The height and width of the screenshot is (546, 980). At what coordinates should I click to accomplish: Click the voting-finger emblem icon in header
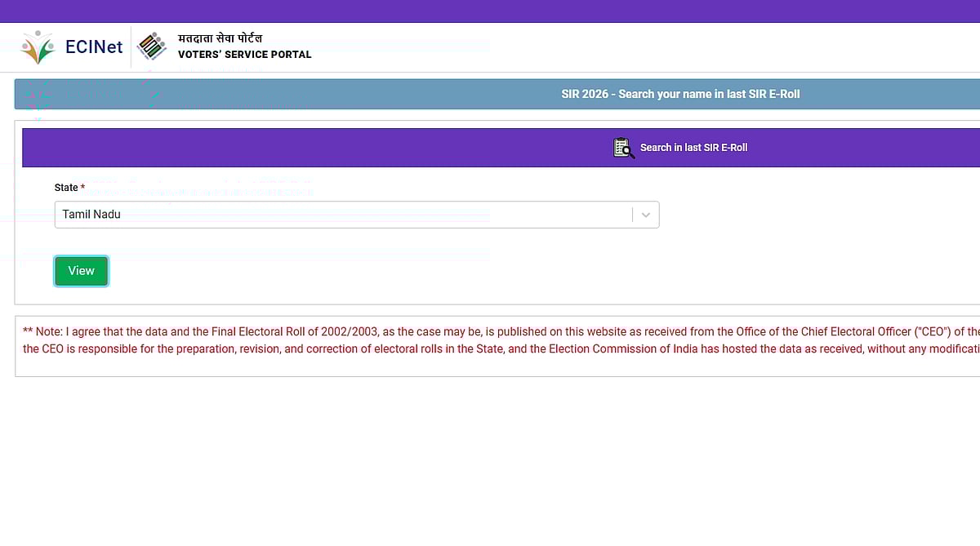coord(152,47)
